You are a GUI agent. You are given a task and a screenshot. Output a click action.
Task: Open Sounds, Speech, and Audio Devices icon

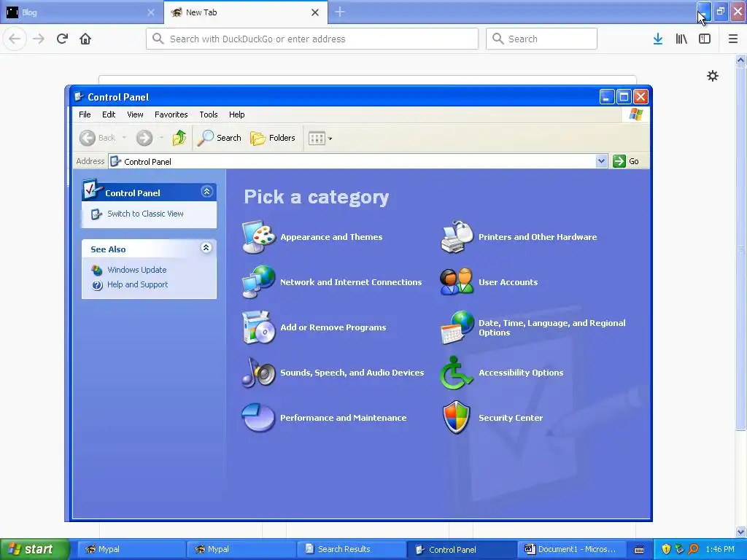[x=259, y=373]
